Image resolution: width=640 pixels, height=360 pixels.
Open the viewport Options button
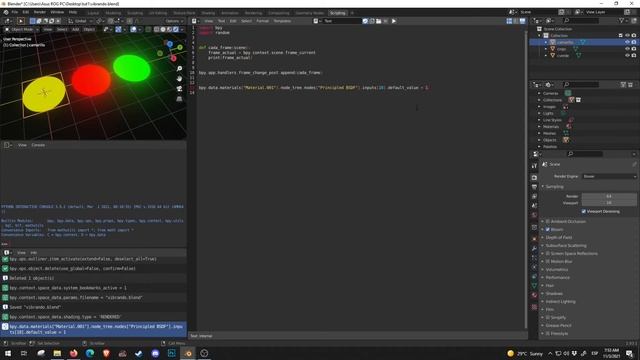[174, 21]
